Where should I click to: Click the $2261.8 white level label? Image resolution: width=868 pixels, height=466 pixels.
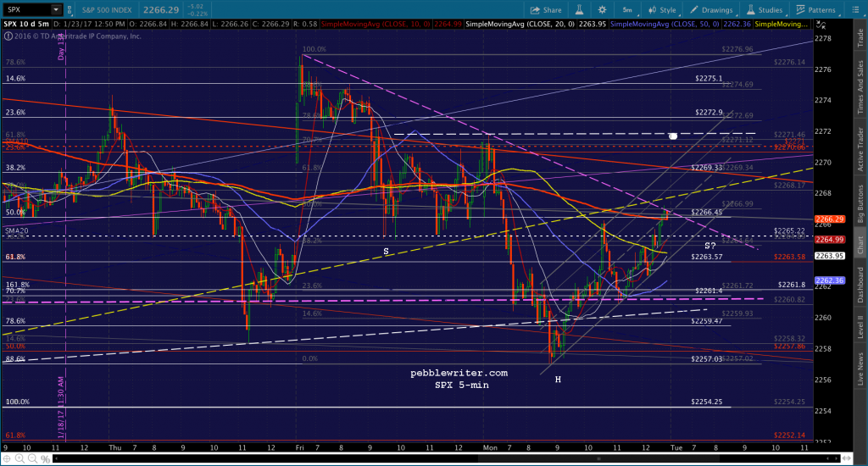(792, 285)
